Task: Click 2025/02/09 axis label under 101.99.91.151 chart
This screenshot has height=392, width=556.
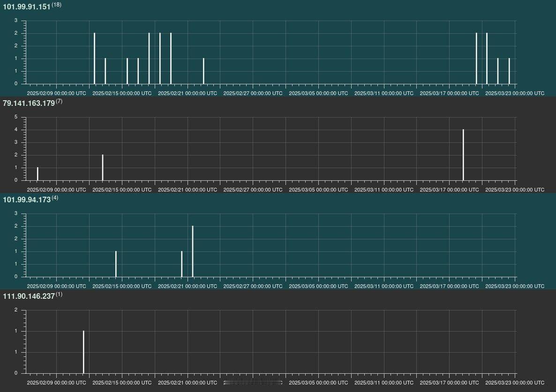Action: point(56,93)
